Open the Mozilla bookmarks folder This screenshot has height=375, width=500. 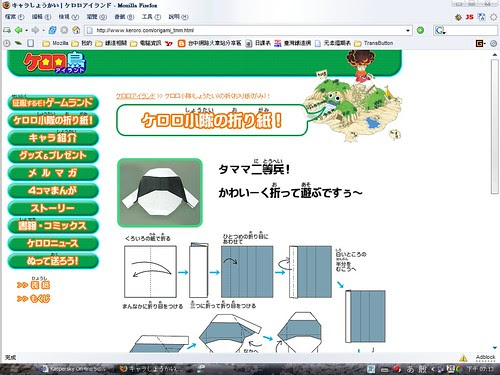[55, 43]
